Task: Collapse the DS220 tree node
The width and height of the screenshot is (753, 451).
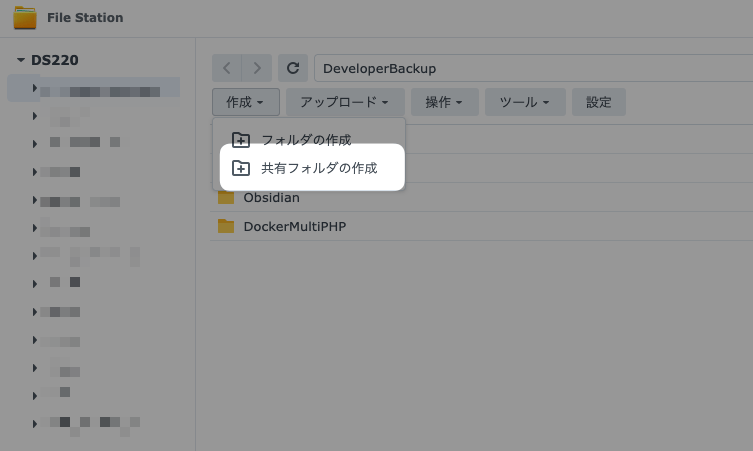Action: point(21,61)
